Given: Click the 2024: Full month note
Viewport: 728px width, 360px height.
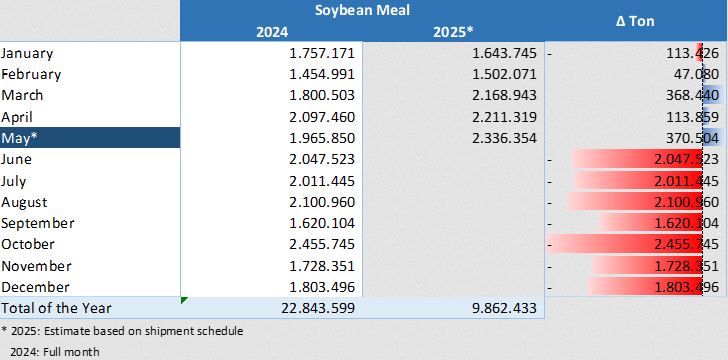Looking at the screenshot, I should (55, 352).
